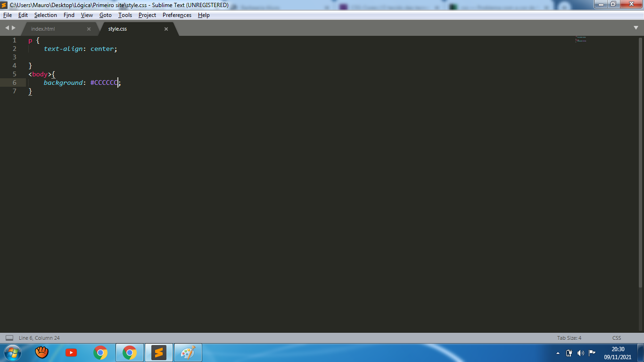Open first Chrome taskbar icon
The width and height of the screenshot is (644, 362).
point(100,353)
